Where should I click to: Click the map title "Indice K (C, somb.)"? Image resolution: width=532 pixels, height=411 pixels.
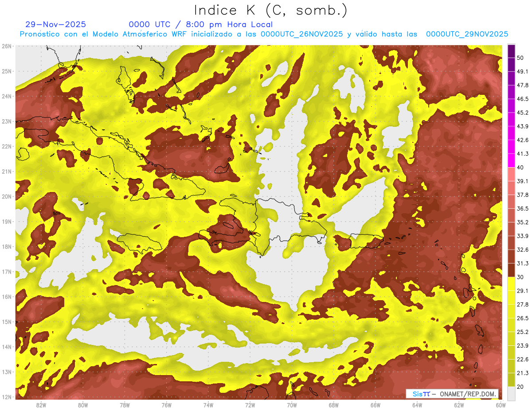click(x=271, y=10)
